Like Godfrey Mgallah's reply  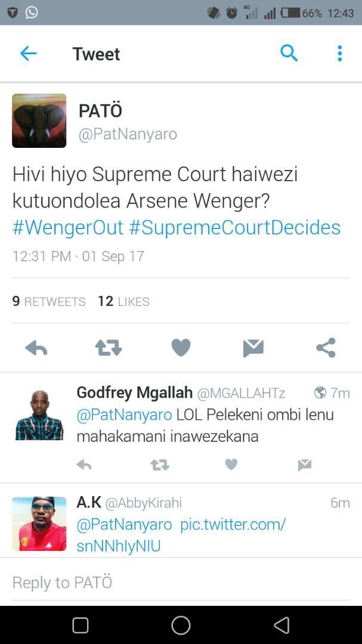pyautogui.click(x=231, y=465)
